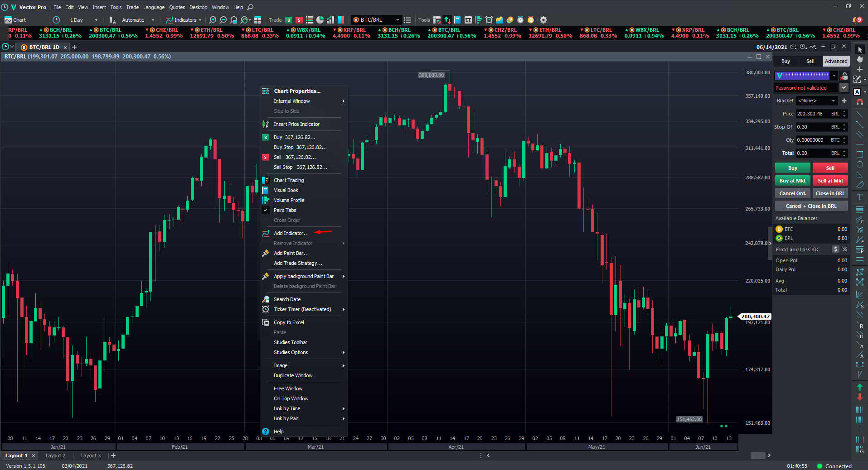
Task: Select the hand pan tool
Action: pos(860,59)
